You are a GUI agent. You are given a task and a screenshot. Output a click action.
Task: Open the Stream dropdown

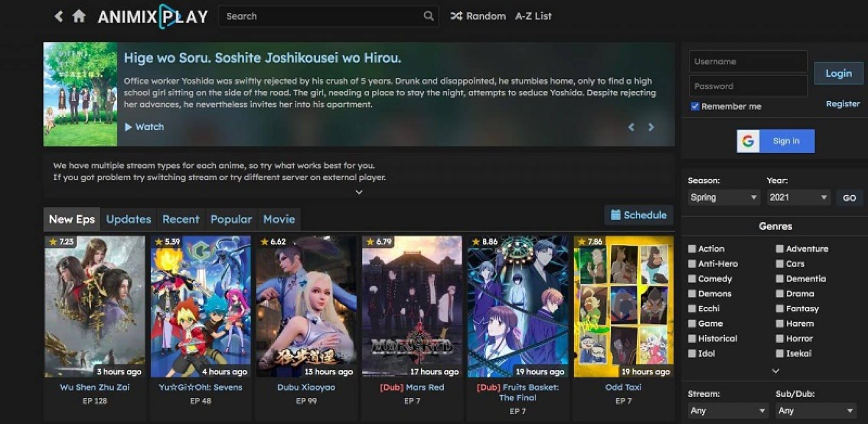(x=728, y=410)
